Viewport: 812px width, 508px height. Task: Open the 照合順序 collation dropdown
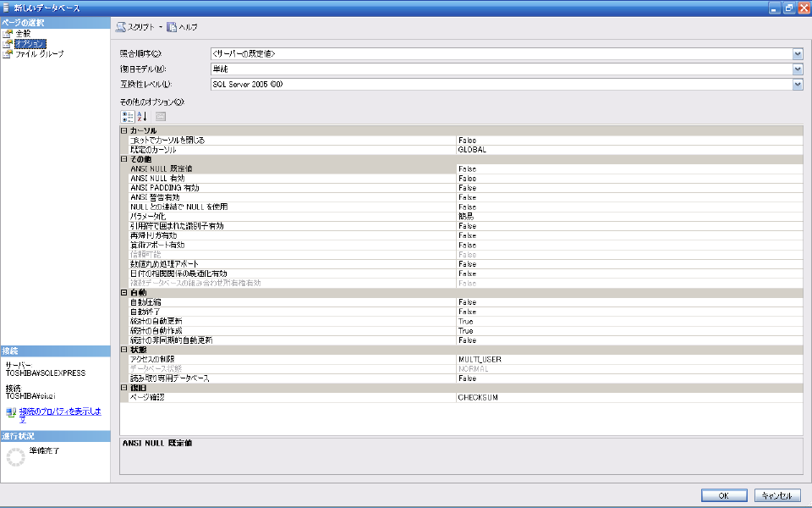798,53
